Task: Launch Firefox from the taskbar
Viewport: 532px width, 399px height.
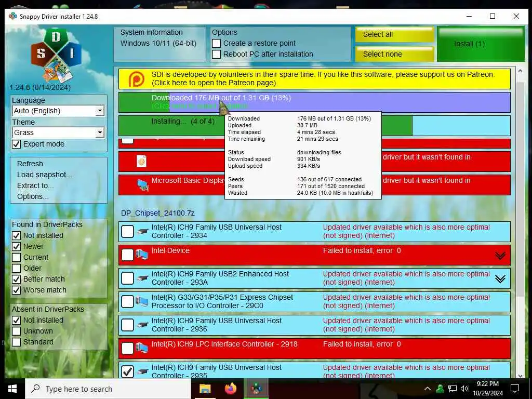Action: pyautogui.click(x=231, y=389)
